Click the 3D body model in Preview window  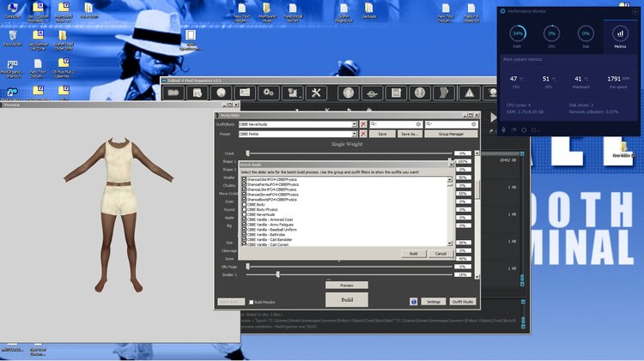click(x=118, y=215)
